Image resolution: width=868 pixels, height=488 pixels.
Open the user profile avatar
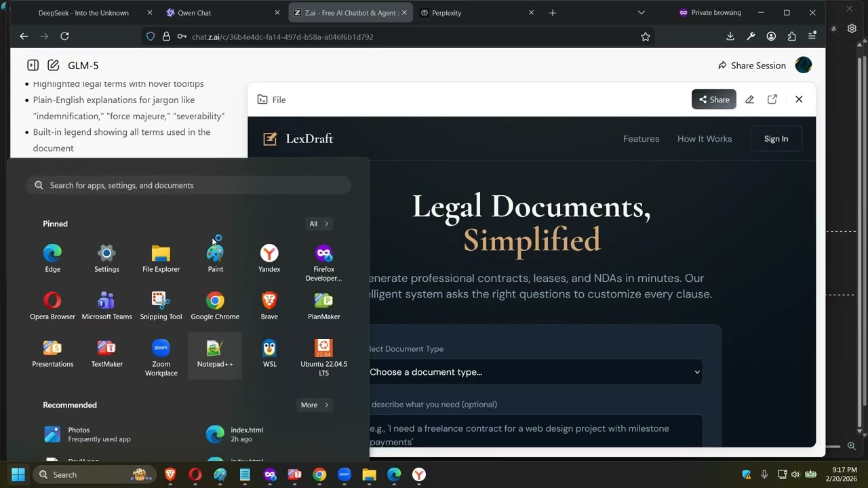804,65
